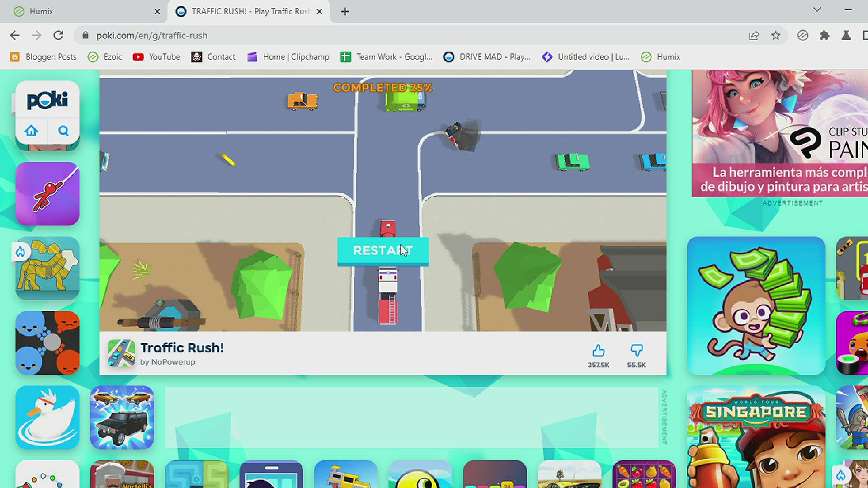Open Poki search magnifier icon
Image resolution: width=868 pixels, height=488 pixels.
point(64,131)
